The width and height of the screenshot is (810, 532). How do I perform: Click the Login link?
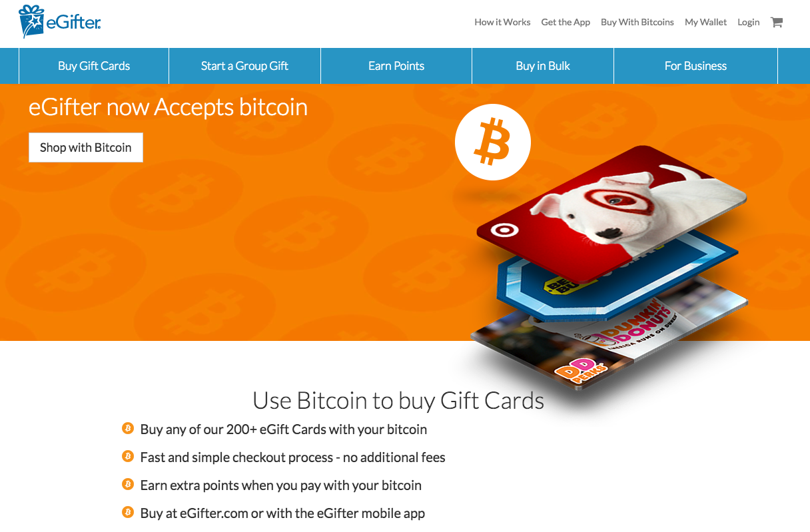coord(749,22)
